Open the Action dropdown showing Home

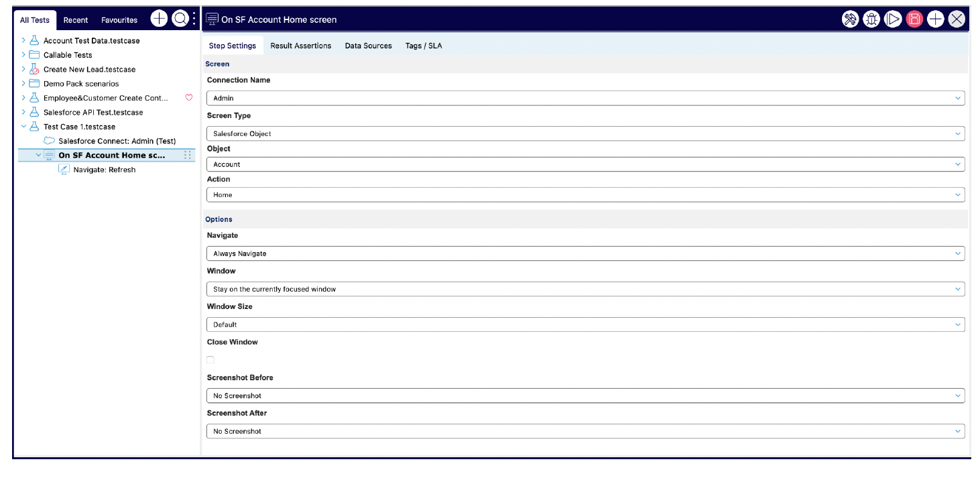[586, 195]
